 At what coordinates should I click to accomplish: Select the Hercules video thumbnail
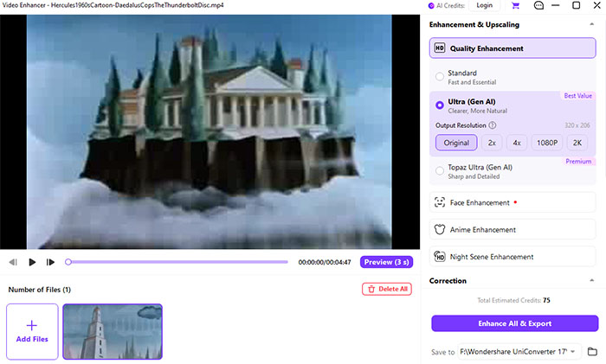click(113, 331)
